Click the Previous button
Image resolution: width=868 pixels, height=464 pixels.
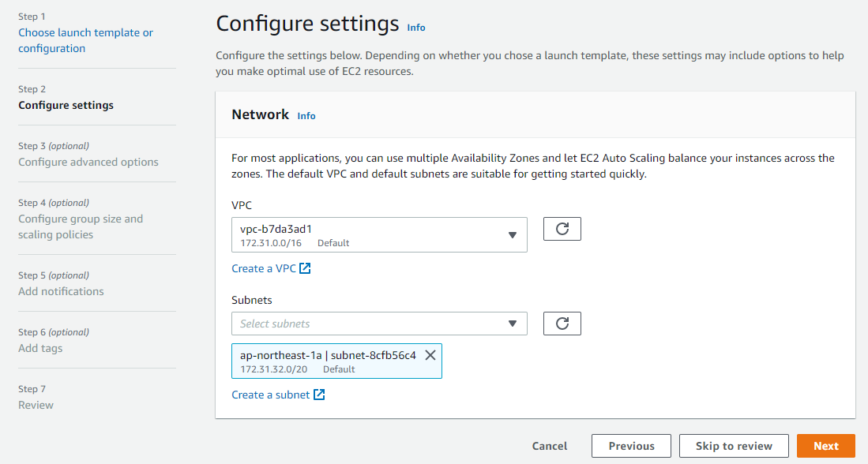(x=631, y=446)
